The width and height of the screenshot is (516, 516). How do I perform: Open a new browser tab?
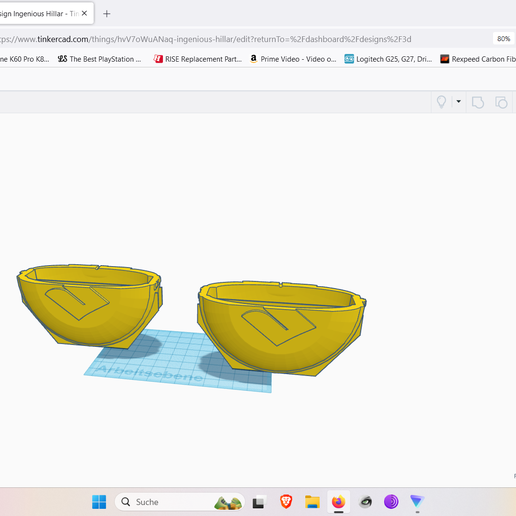click(x=107, y=14)
